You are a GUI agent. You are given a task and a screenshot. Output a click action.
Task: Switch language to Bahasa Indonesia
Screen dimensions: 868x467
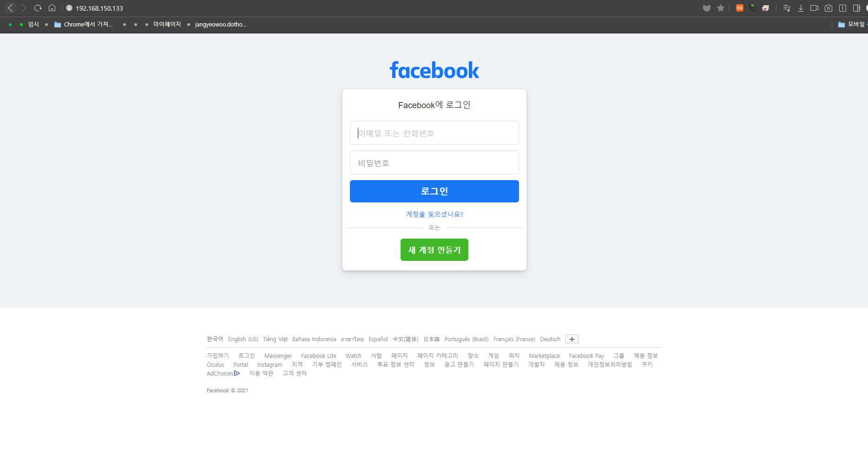tap(314, 339)
